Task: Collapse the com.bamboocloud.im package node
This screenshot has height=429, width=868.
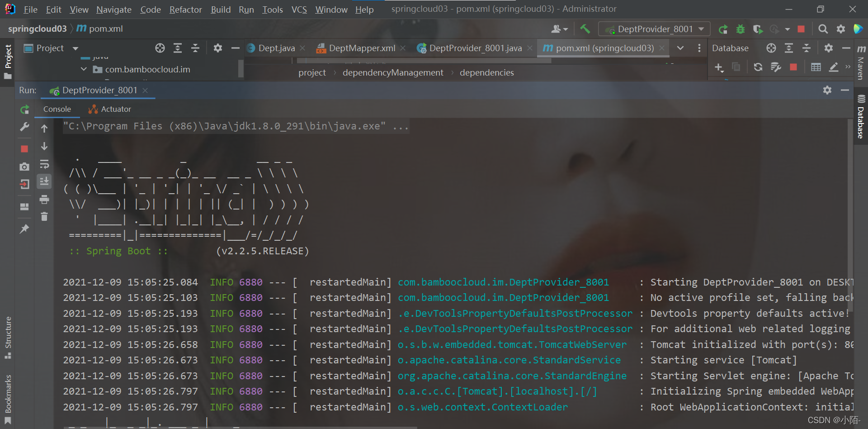Action: [83, 69]
